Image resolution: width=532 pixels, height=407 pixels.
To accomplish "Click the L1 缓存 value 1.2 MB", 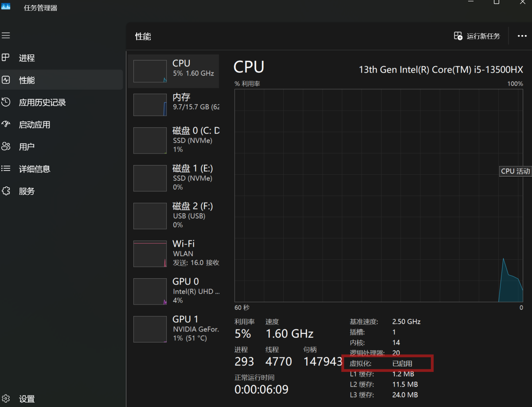I will click(x=403, y=374).
